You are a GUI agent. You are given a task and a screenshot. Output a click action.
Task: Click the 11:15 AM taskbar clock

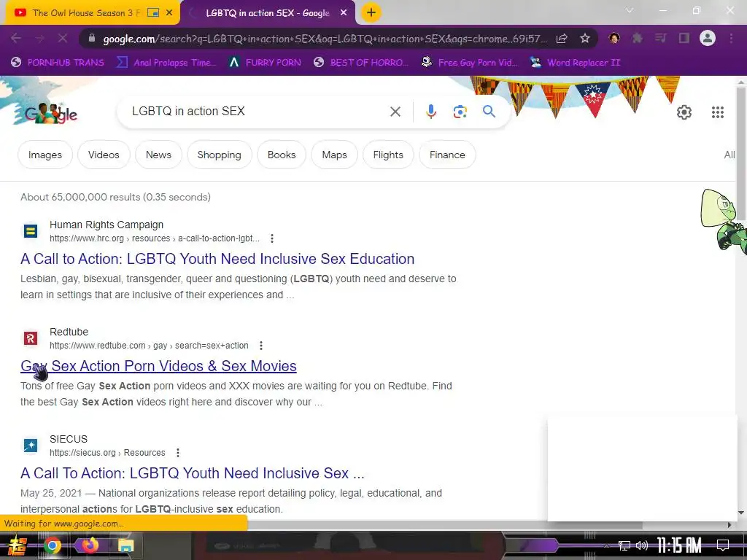click(x=679, y=545)
